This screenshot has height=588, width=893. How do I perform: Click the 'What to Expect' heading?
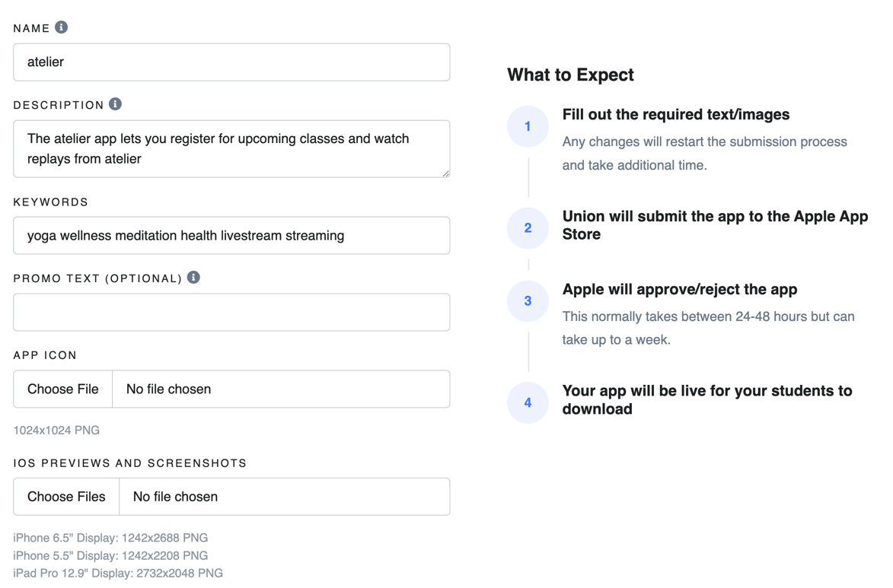pos(571,75)
